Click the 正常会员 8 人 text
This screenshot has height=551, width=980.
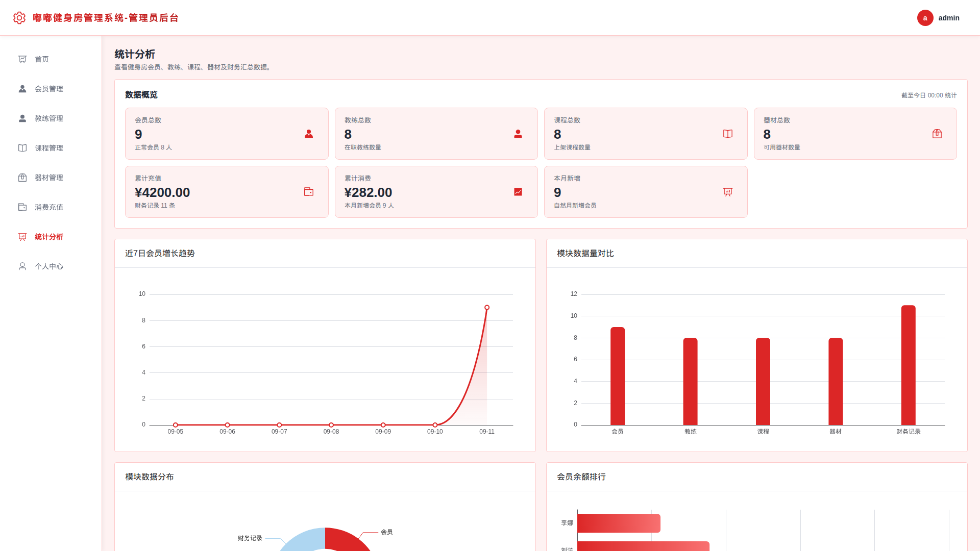[x=153, y=147]
